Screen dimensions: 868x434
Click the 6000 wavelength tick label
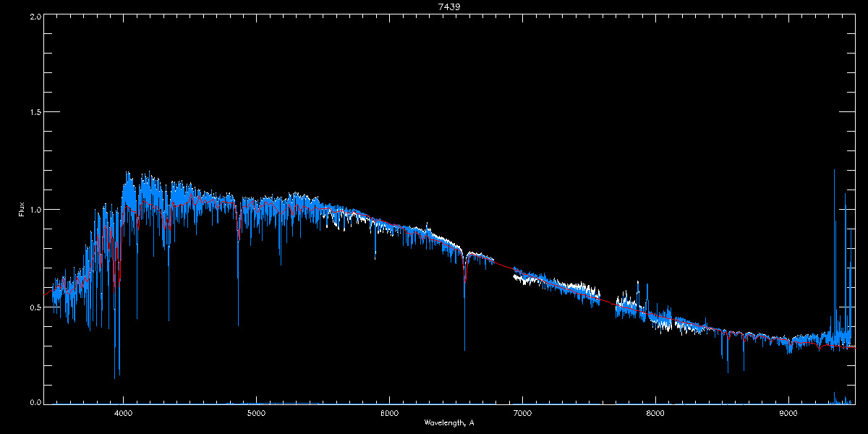(x=389, y=414)
